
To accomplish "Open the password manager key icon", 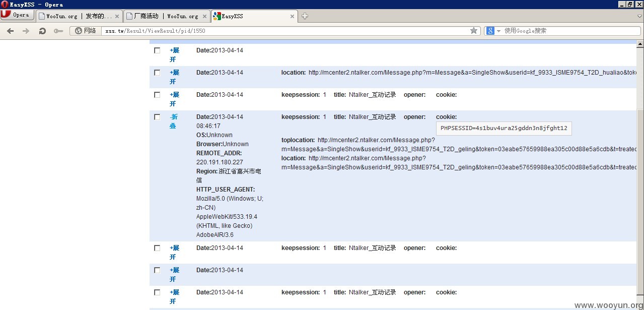I will pos(58,31).
